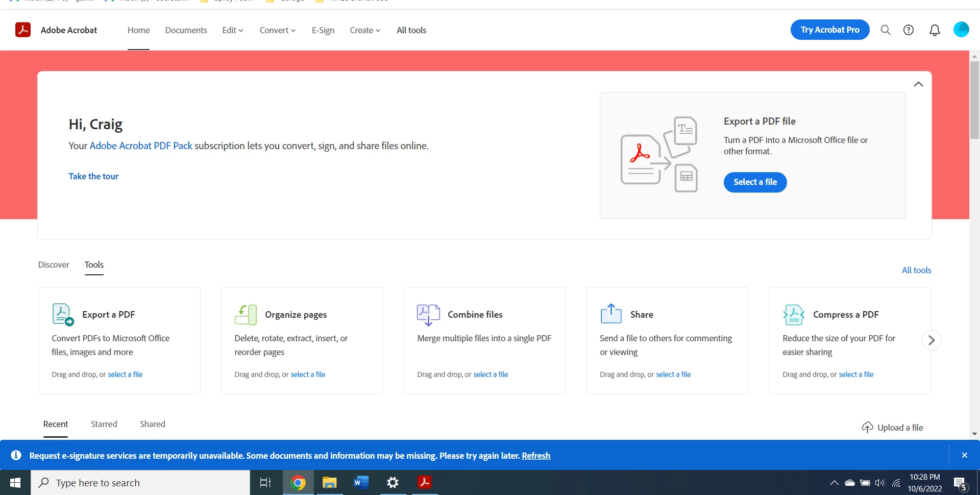Screen dimensions: 980x495
Task: Expand the Create dropdown menu
Action: [x=365, y=30]
